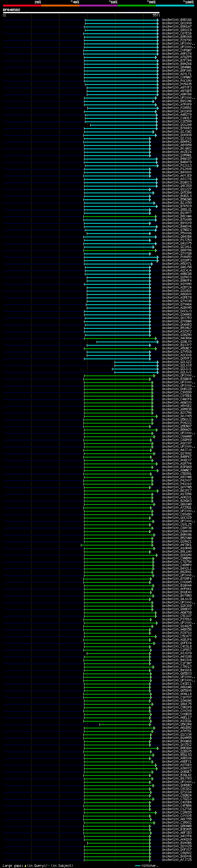
Task: Select the UniRef100_B9FXH0 label
Action: point(177,71)
